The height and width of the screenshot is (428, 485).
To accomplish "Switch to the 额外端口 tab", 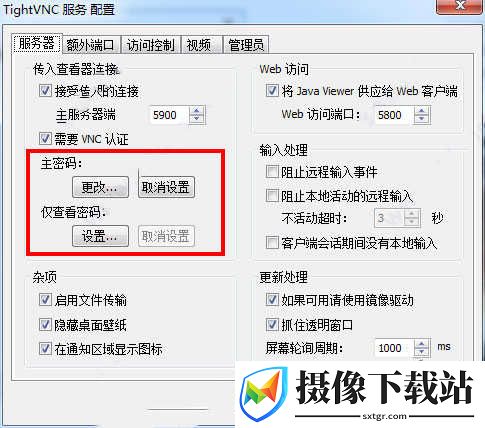I will point(90,45).
